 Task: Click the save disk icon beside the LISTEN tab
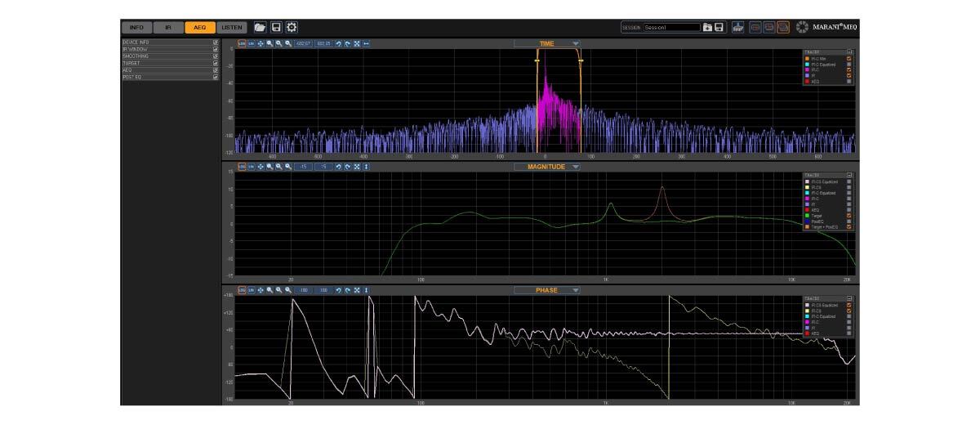click(x=276, y=27)
